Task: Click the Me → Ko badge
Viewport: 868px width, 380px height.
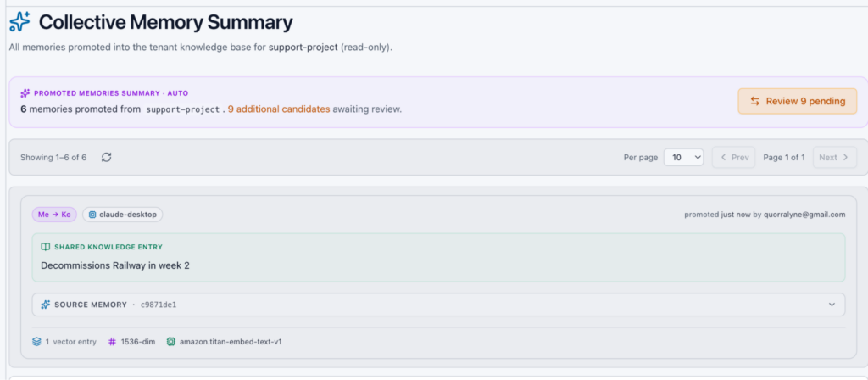Action: (x=54, y=215)
